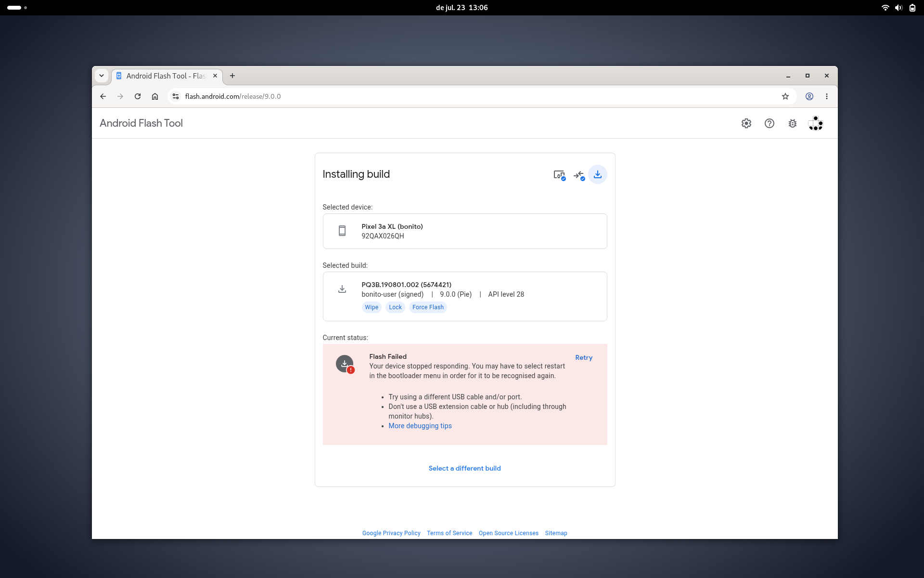Open Android Flash Tool settings gear

pyautogui.click(x=746, y=123)
